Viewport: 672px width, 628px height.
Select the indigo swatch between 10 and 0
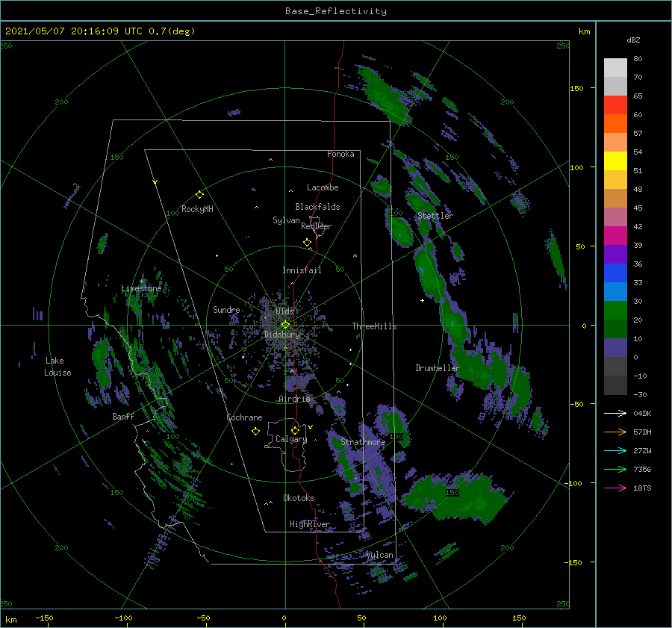click(615, 348)
